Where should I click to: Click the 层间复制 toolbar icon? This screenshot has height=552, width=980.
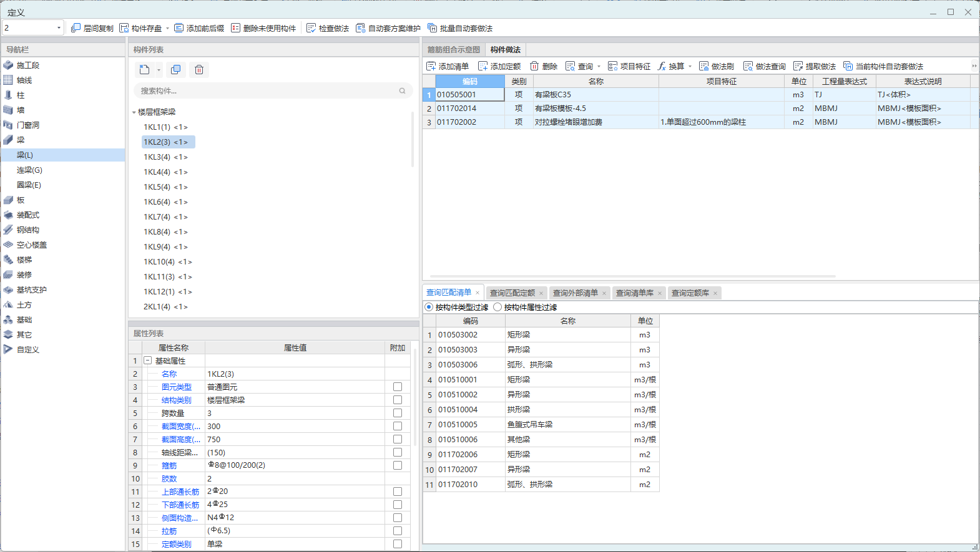tap(76, 28)
